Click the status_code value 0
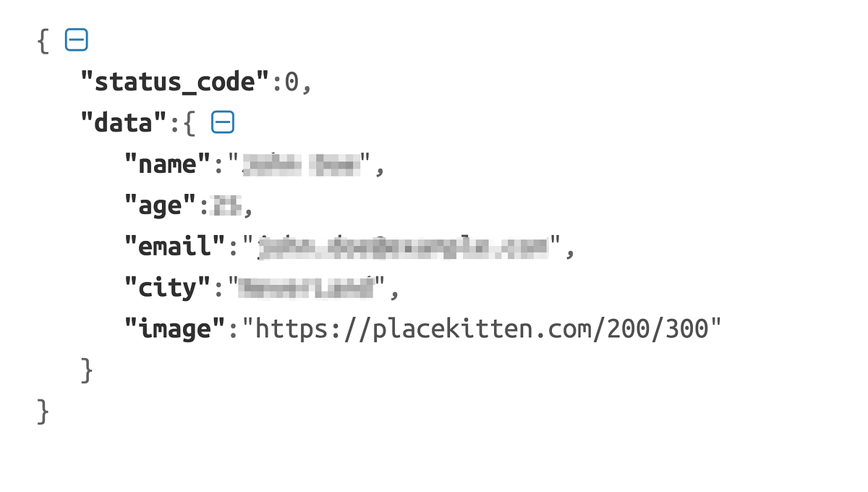The width and height of the screenshot is (868, 492). click(x=292, y=82)
